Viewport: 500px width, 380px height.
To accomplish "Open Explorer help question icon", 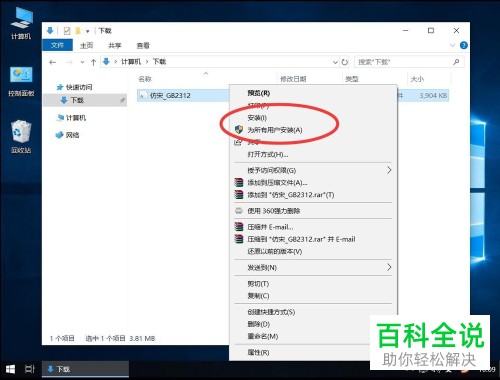I will 463,45.
